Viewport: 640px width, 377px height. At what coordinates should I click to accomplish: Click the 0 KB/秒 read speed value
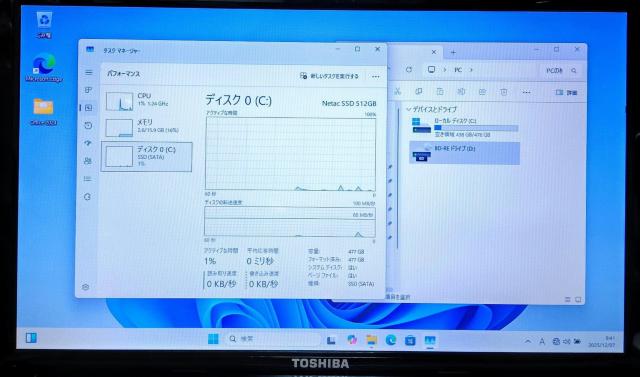point(221,284)
